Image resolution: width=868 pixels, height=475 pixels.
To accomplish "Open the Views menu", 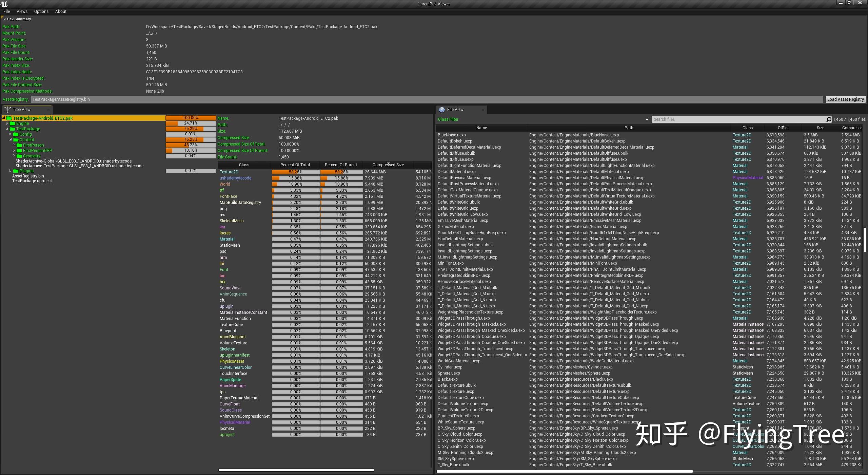I will pyautogui.click(x=22, y=11).
